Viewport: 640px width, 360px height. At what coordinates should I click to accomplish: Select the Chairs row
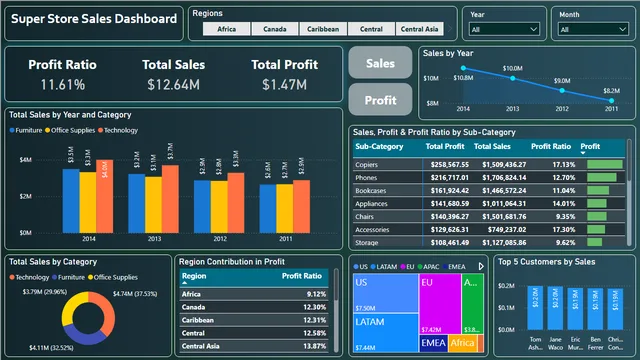tap(489, 217)
